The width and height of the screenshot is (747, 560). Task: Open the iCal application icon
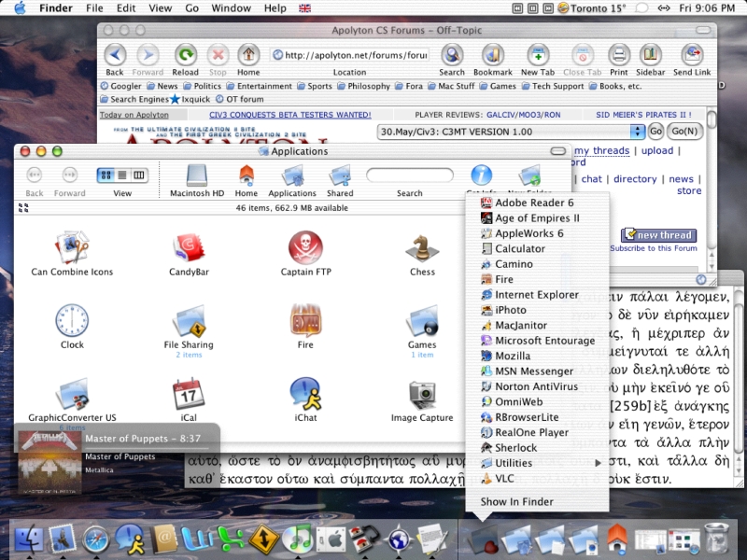(188, 395)
